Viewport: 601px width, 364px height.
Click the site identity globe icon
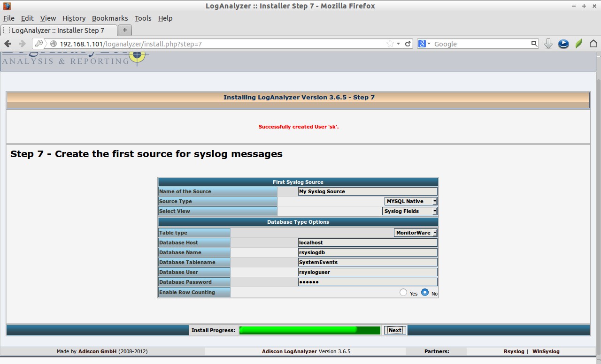click(54, 44)
